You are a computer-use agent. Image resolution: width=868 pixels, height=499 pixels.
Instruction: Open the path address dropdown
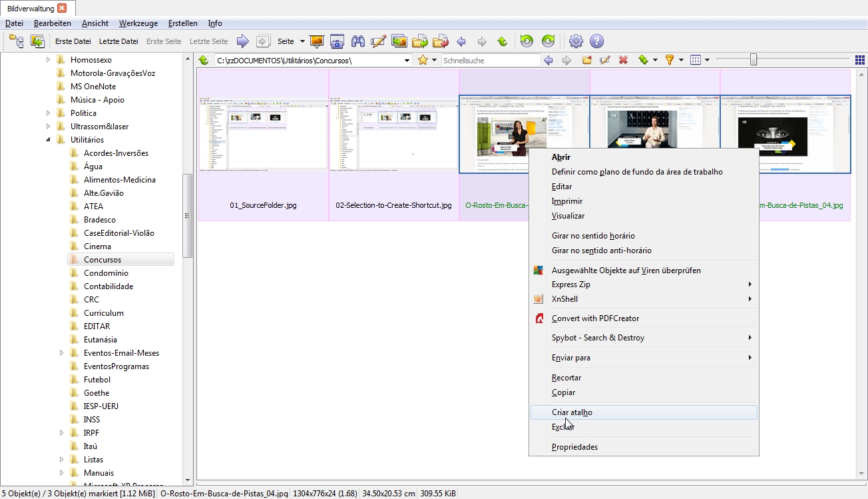(x=407, y=60)
